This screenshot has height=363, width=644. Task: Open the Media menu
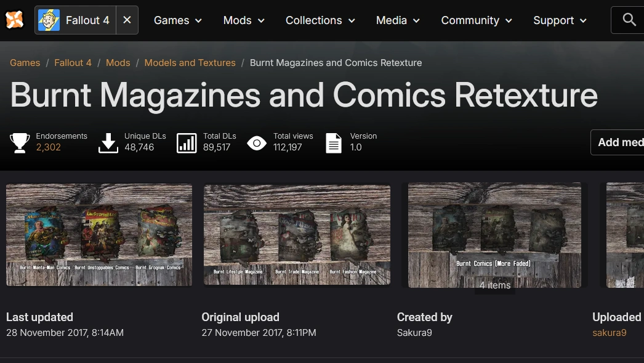click(x=398, y=20)
